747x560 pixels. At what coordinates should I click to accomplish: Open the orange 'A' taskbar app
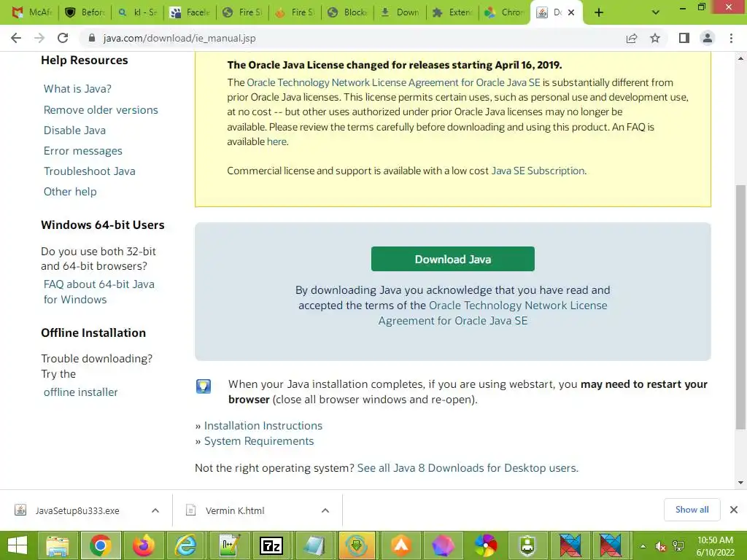tap(400, 545)
